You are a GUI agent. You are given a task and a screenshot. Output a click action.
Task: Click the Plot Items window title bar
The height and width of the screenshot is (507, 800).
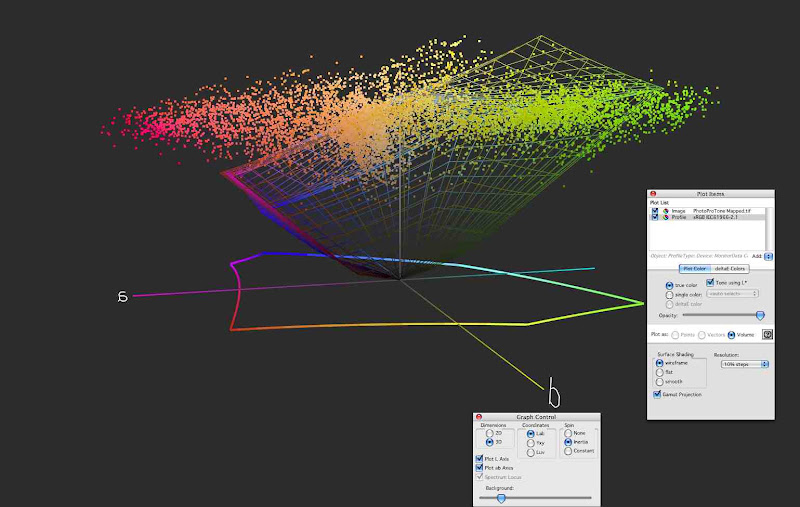pos(711,194)
